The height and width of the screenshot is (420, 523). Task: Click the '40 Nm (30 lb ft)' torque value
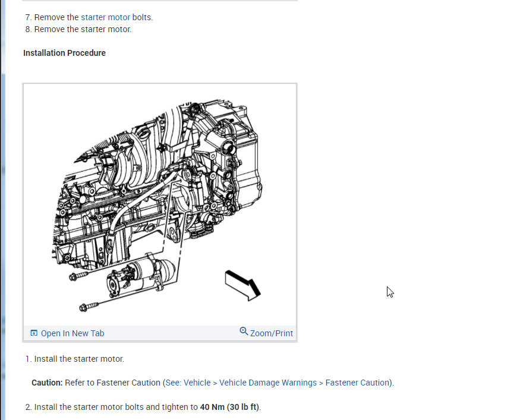229,407
